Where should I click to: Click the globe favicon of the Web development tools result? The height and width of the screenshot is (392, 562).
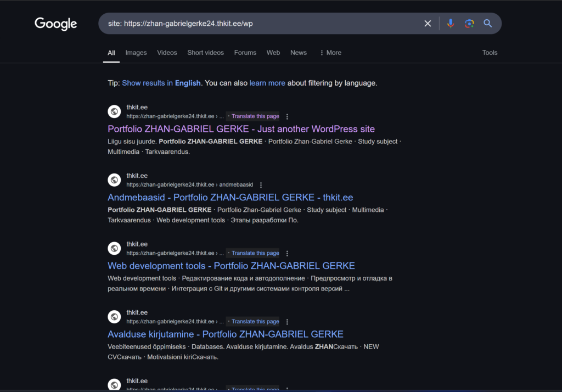coord(114,248)
